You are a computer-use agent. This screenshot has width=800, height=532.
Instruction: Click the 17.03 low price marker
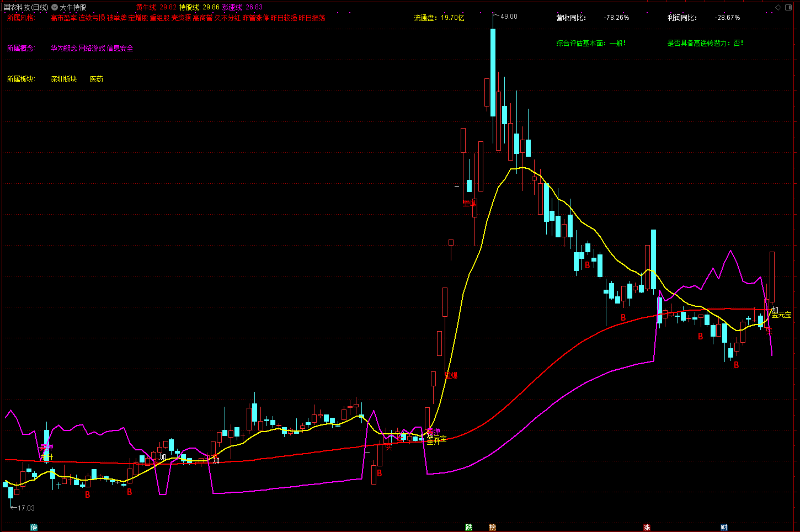coord(26,508)
